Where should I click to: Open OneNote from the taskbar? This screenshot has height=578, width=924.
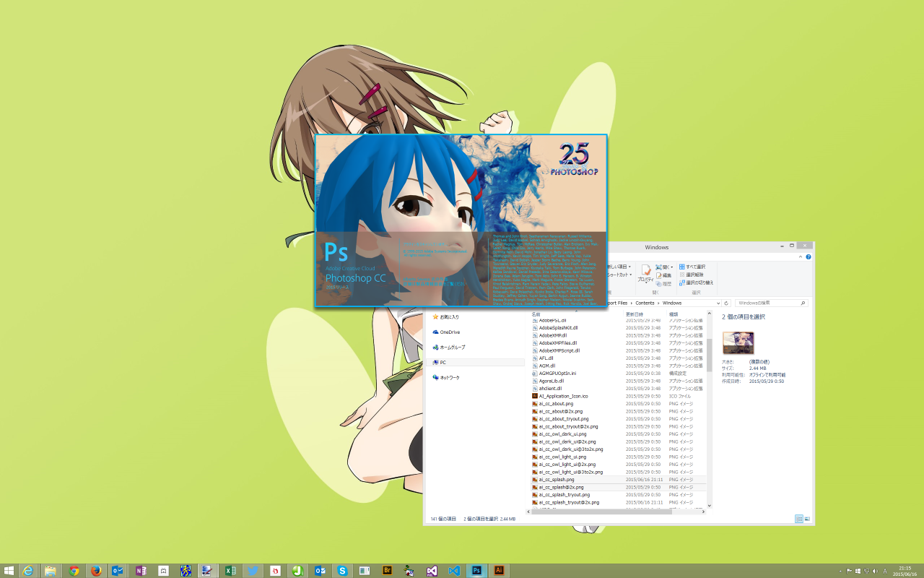(141, 570)
